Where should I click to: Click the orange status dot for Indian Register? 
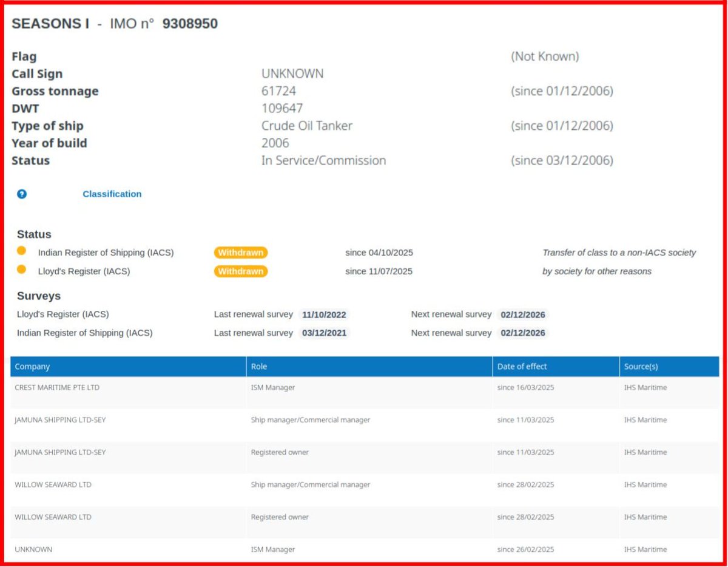(x=21, y=251)
